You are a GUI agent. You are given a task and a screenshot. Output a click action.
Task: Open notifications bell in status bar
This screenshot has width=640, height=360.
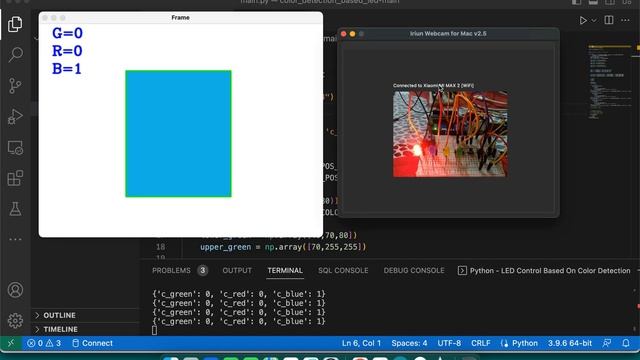(x=626, y=343)
